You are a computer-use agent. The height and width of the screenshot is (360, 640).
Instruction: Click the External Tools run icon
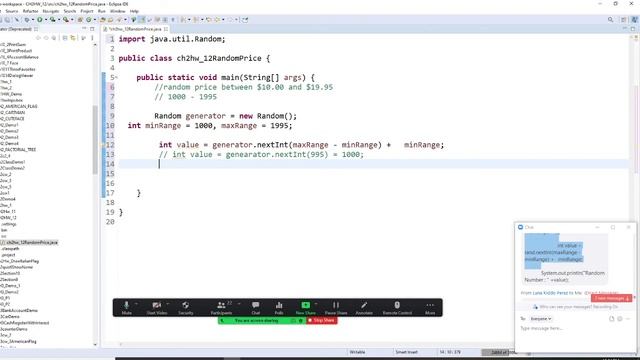[x=66, y=20]
